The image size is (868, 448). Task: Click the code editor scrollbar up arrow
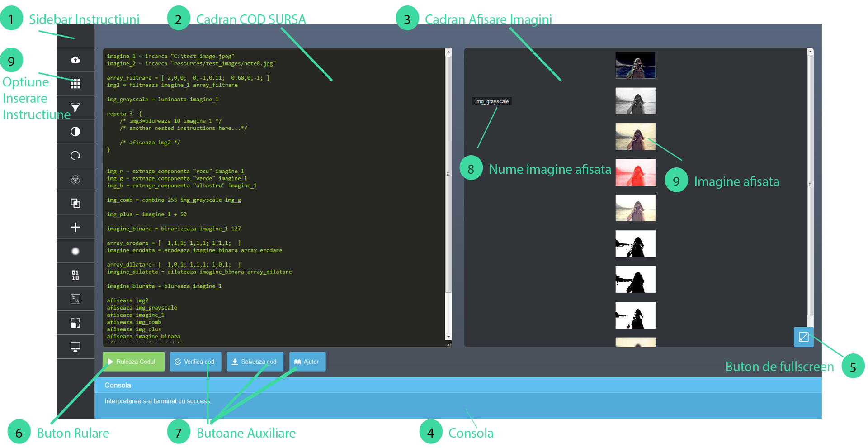[x=448, y=52]
